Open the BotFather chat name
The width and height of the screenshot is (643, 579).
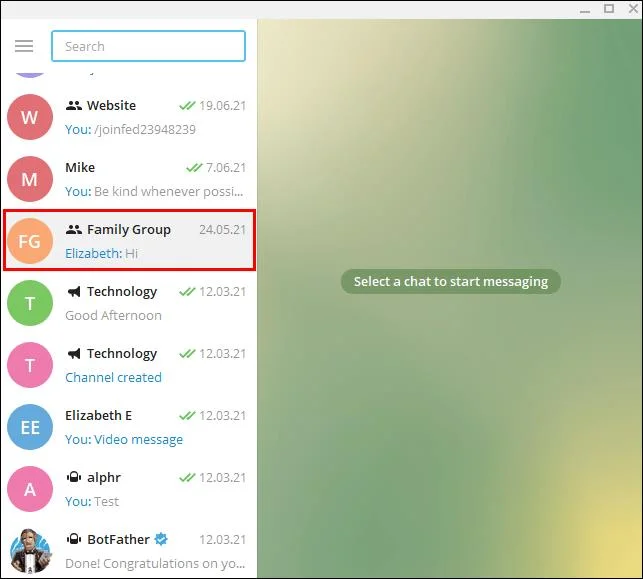pyautogui.click(x=119, y=540)
